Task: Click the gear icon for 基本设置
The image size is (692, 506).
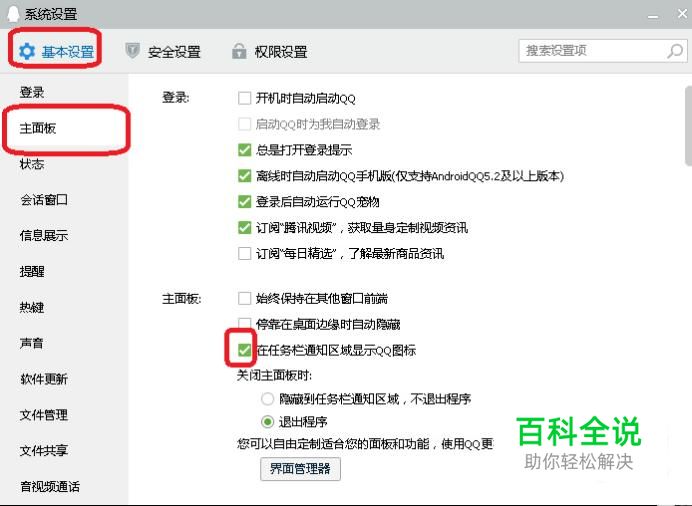Action: click(27, 52)
